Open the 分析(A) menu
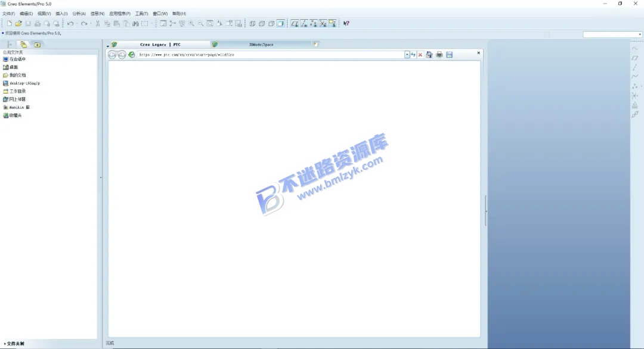 pyautogui.click(x=79, y=14)
